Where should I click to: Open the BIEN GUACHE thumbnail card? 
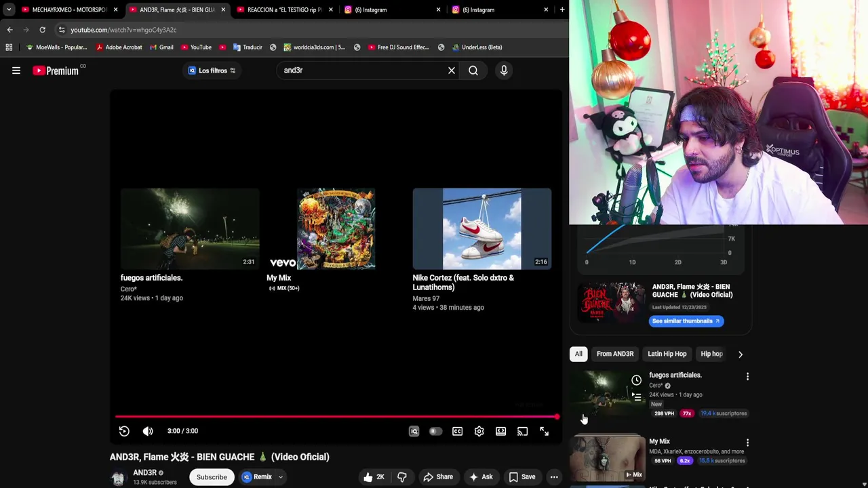click(x=612, y=303)
